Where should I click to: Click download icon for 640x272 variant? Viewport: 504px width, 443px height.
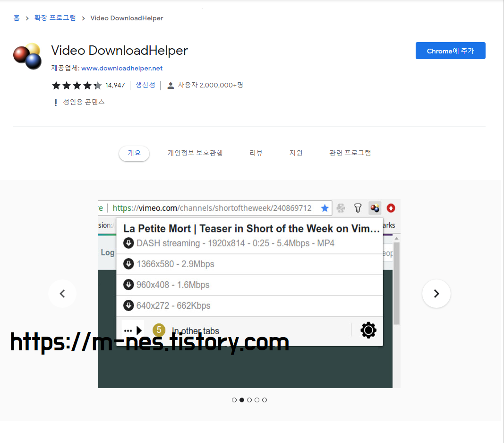pyautogui.click(x=128, y=305)
